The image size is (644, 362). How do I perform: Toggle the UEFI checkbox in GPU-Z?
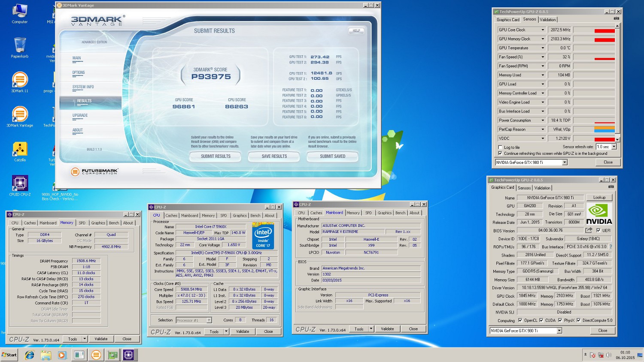coord(598,230)
